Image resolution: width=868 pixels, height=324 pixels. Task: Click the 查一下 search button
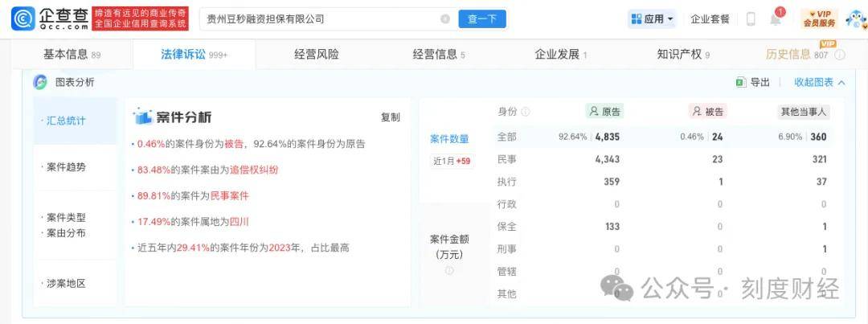tap(482, 18)
